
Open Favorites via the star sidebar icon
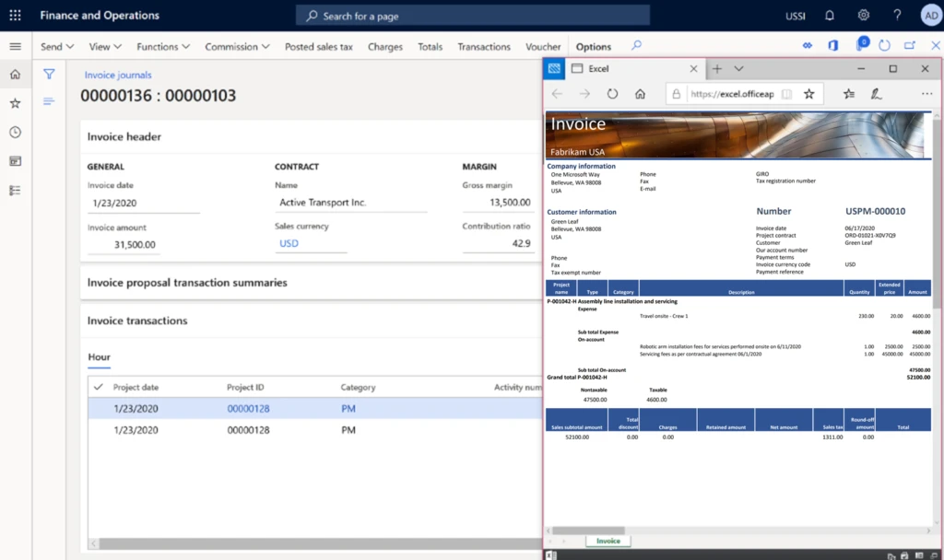[x=15, y=101]
